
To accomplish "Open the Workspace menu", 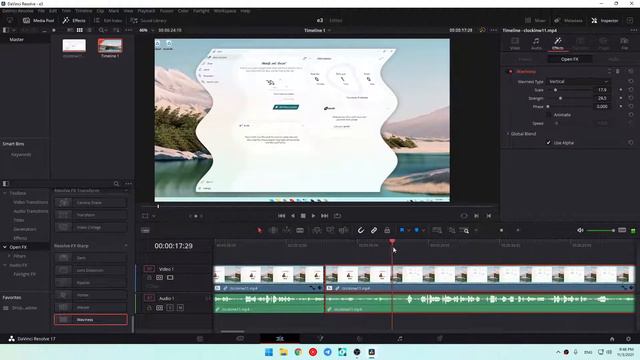I will tap(224, 11).
